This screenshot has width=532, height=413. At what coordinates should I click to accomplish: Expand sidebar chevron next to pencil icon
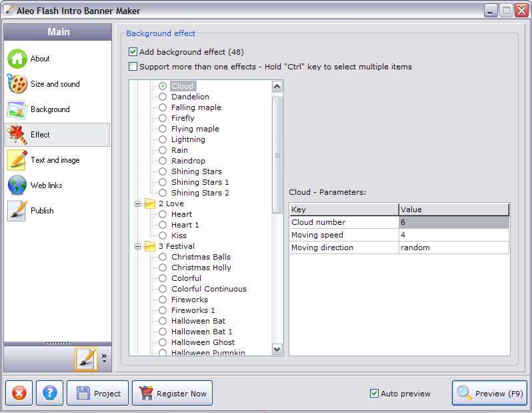point(104,358)
